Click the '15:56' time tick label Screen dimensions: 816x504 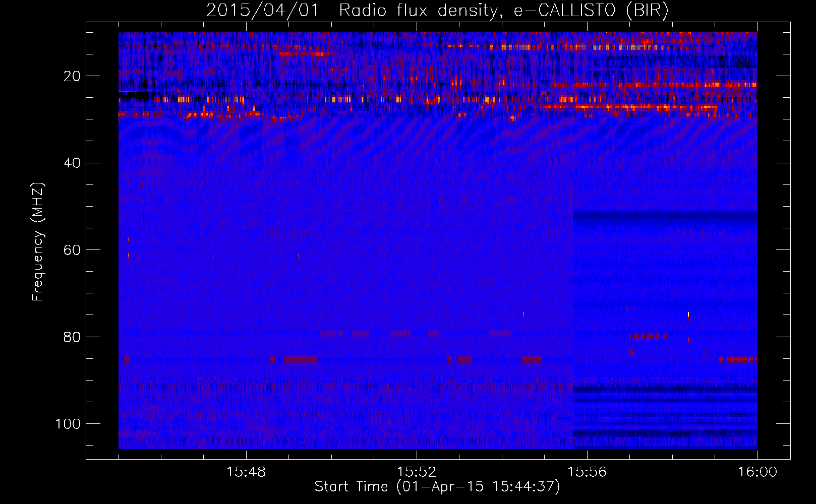[587, 472]
